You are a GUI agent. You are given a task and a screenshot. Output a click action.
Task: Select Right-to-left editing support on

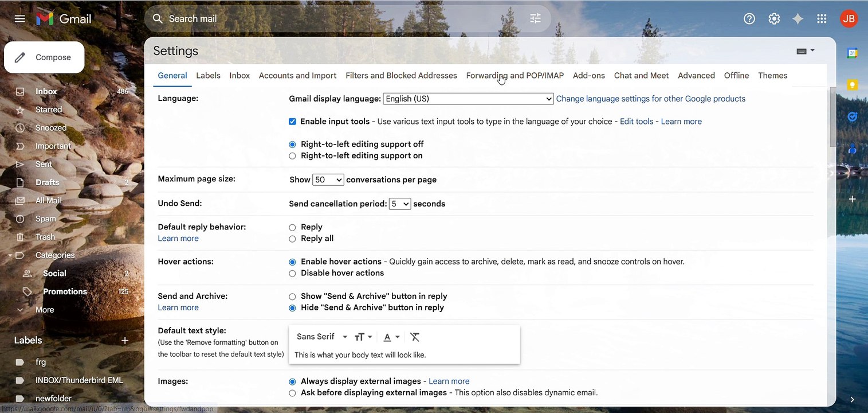[x=292, y=156]
